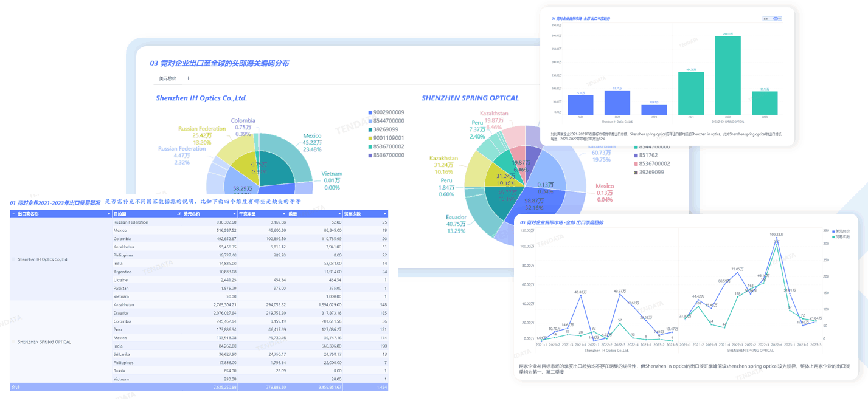Open the 出口商名称 column filter dropdown
This screenshot has height=401, width=868.
109,214
